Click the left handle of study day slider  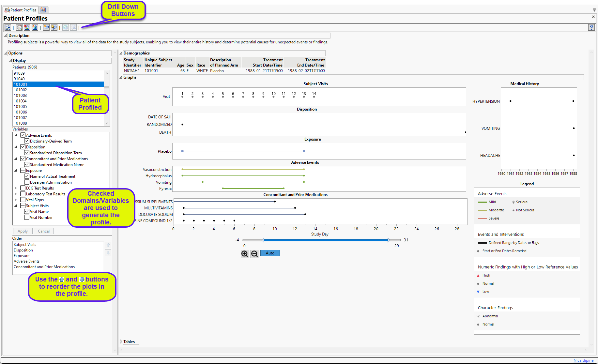[263, 240]
